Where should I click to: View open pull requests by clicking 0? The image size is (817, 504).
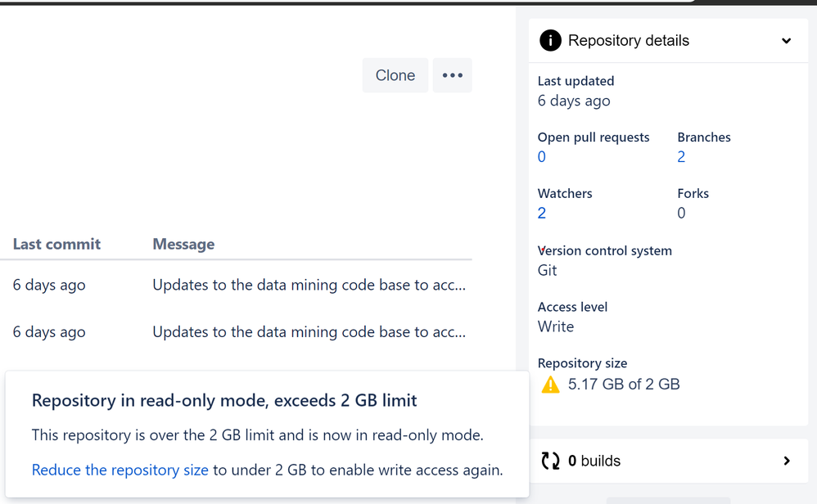coord(541,156)
